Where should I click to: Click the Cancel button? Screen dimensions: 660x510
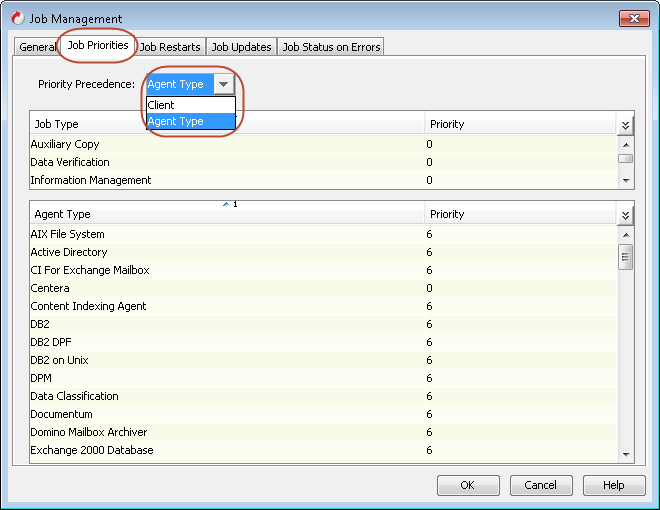pos(541,485)
